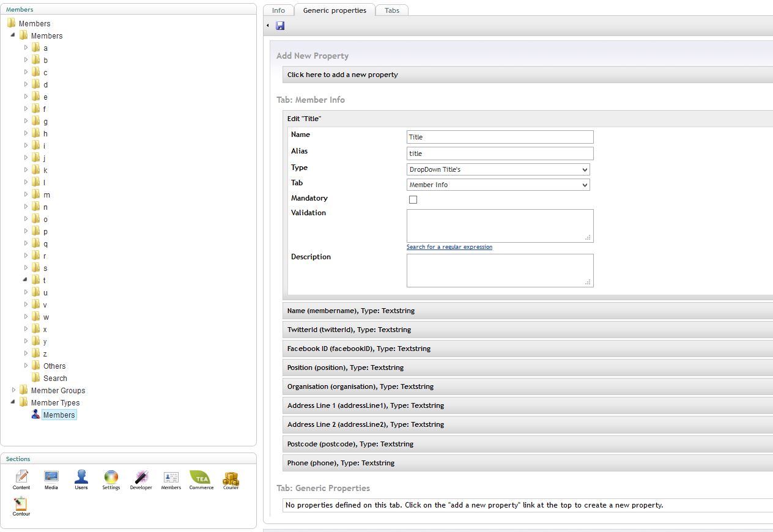Open the Courier section
This screenshot has width=773, height=532.
[231, 479]
